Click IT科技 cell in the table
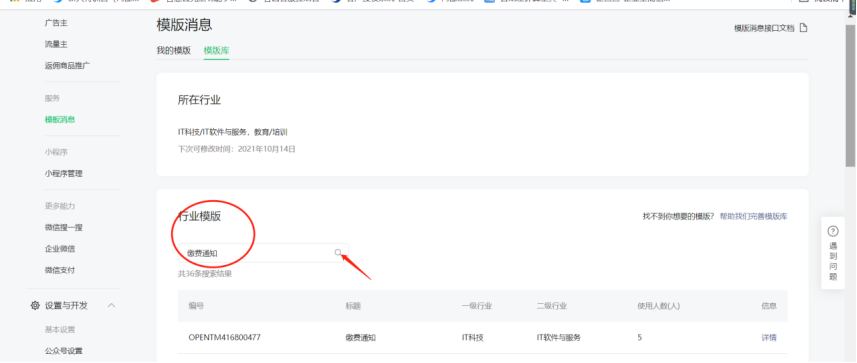 coord(473,338)
